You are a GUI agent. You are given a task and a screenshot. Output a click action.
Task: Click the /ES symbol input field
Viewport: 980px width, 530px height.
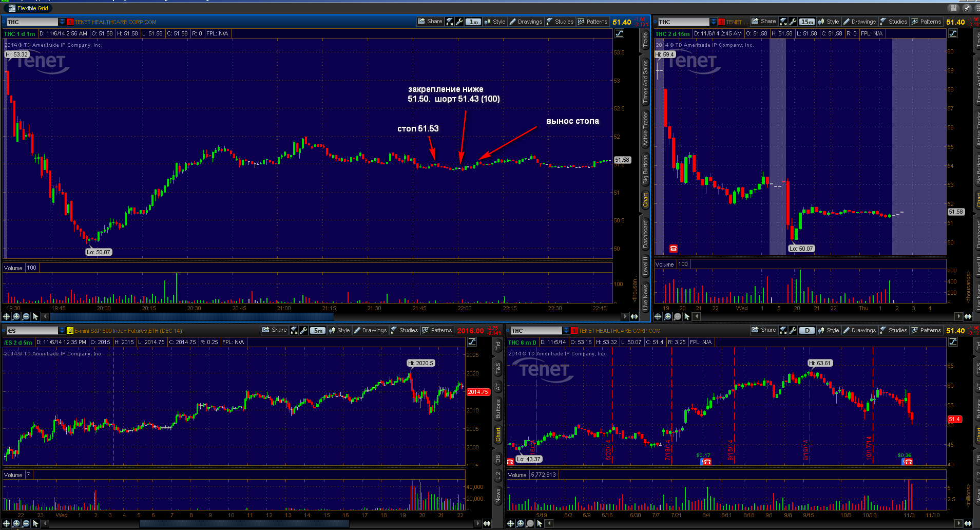[32, 331]
